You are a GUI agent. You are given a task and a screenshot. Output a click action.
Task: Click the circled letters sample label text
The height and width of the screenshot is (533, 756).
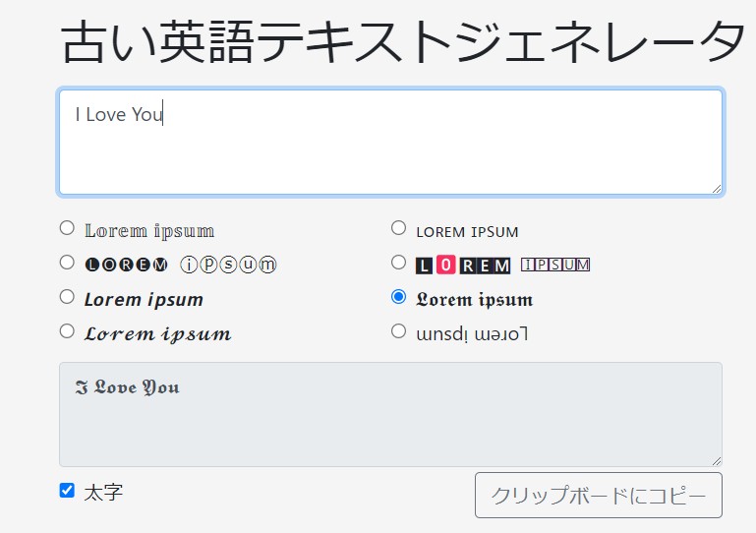tap(181, 265)
